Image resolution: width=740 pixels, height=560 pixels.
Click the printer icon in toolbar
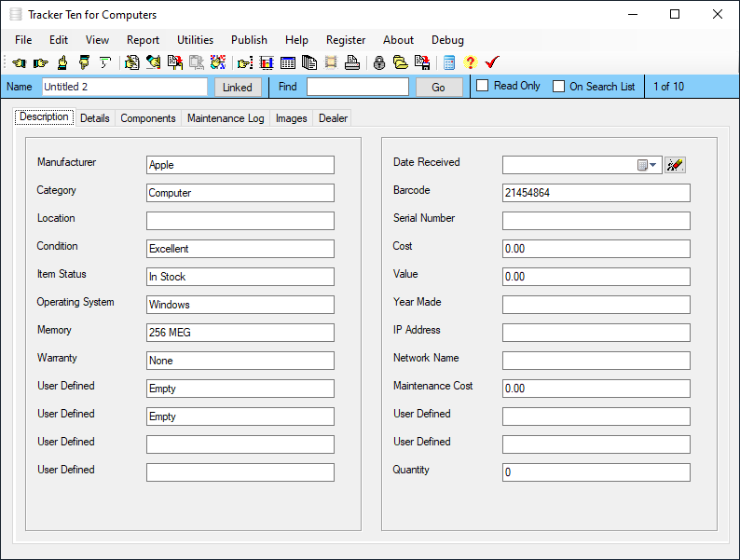[352, 63]
